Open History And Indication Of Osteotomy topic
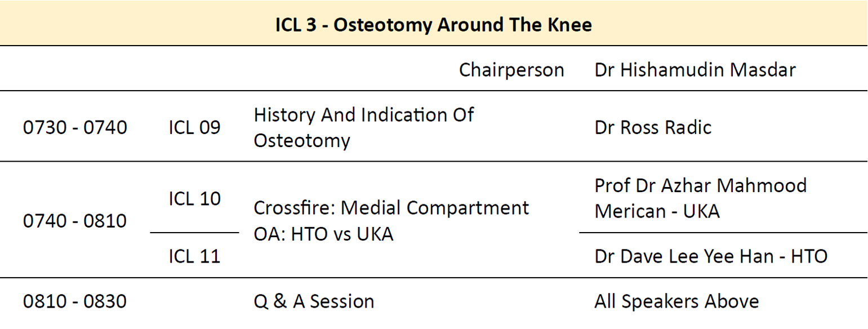 (363, 127)
